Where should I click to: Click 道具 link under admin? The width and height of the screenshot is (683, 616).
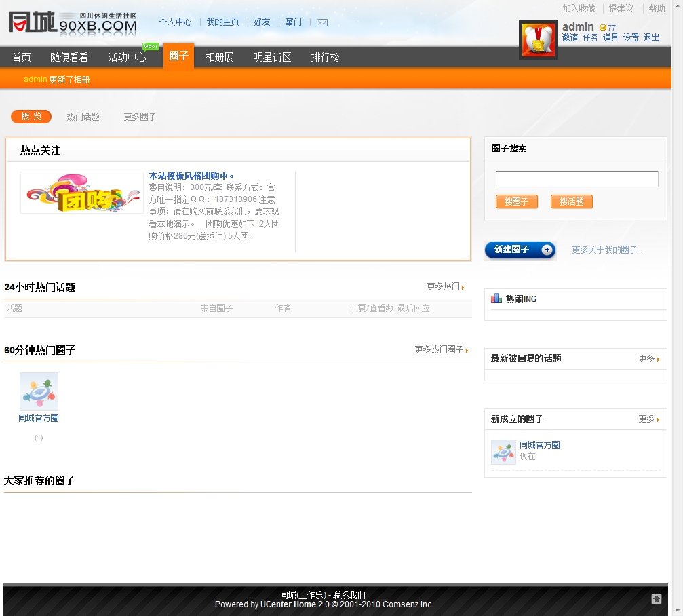[610, 37]
